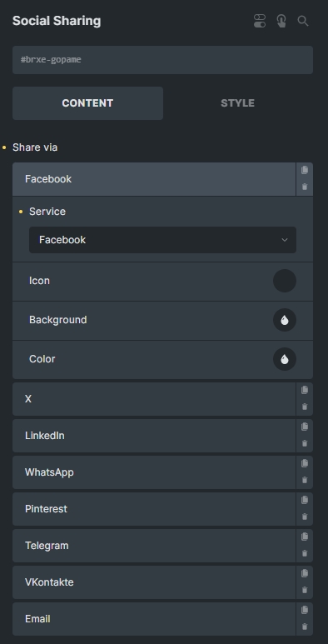Open the interactions hand pointer icon

(x=281, y=21)
